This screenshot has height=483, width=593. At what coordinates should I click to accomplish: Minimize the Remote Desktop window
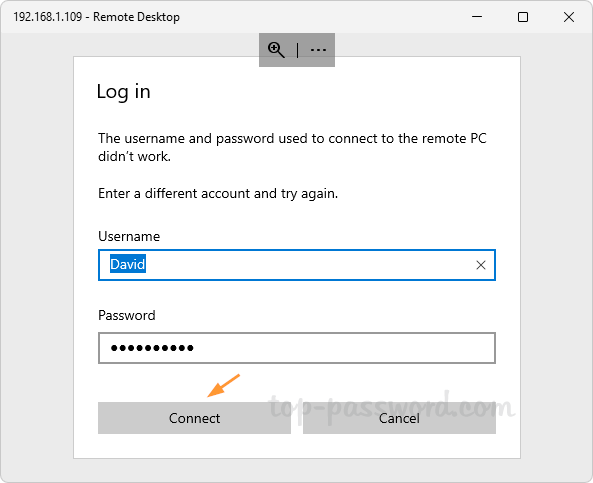click(x=477, y=17)
